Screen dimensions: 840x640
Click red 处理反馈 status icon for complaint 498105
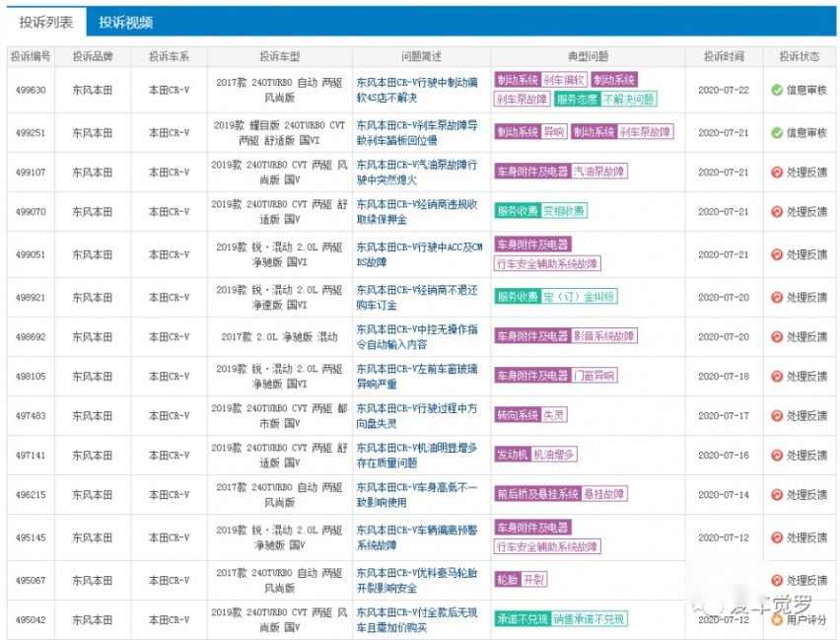coord(777,377)
